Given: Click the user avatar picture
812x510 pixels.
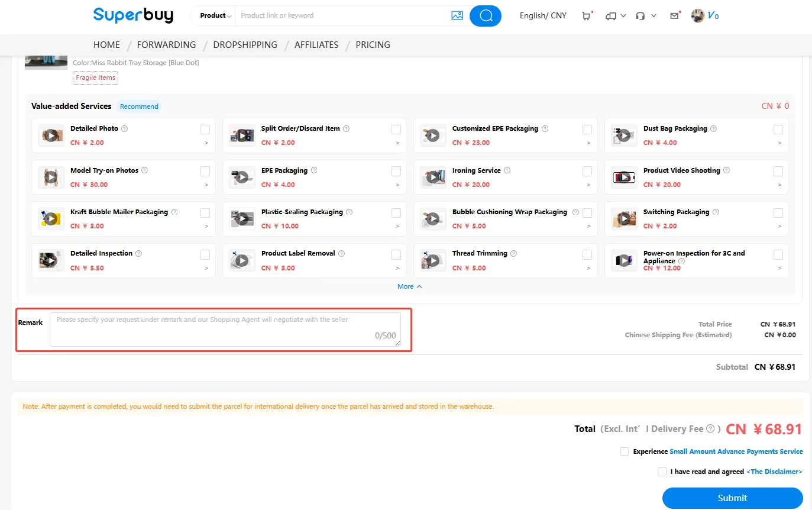Looking at the screenshot, I should coord(698,16).
